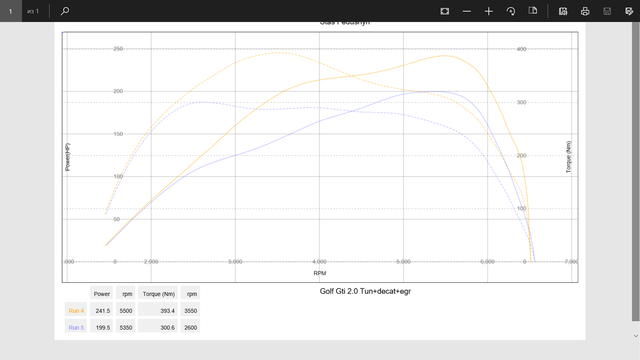The width and height of the screenshot is (640, 360).
Task: Click the Save as icon with pencil
Action: [629, 11]
